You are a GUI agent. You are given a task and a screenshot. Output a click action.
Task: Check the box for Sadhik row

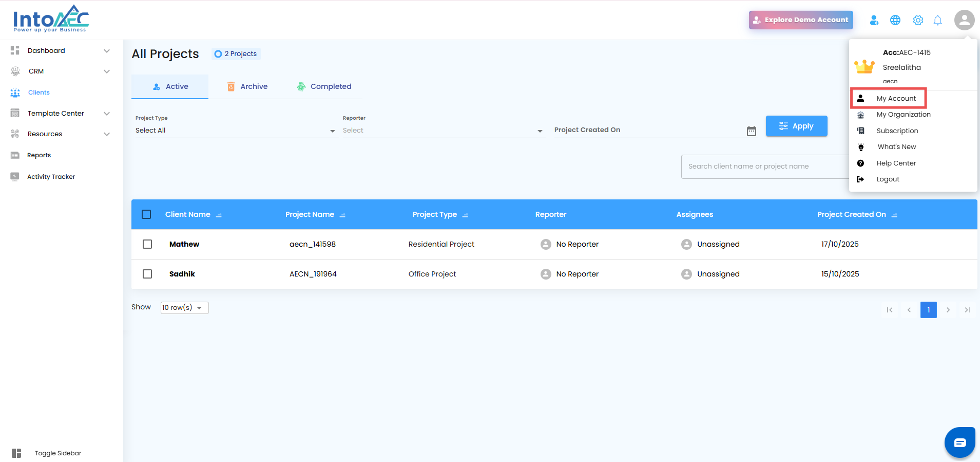[147, 274]
